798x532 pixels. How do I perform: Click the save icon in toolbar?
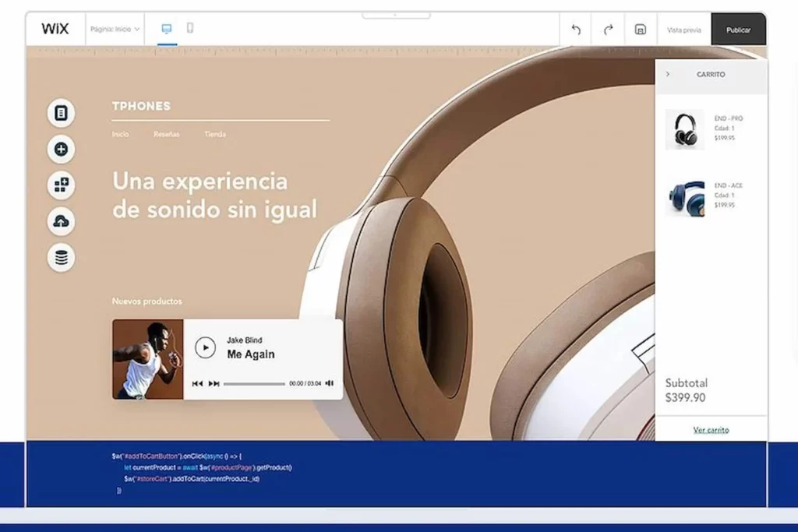(640, 30)
